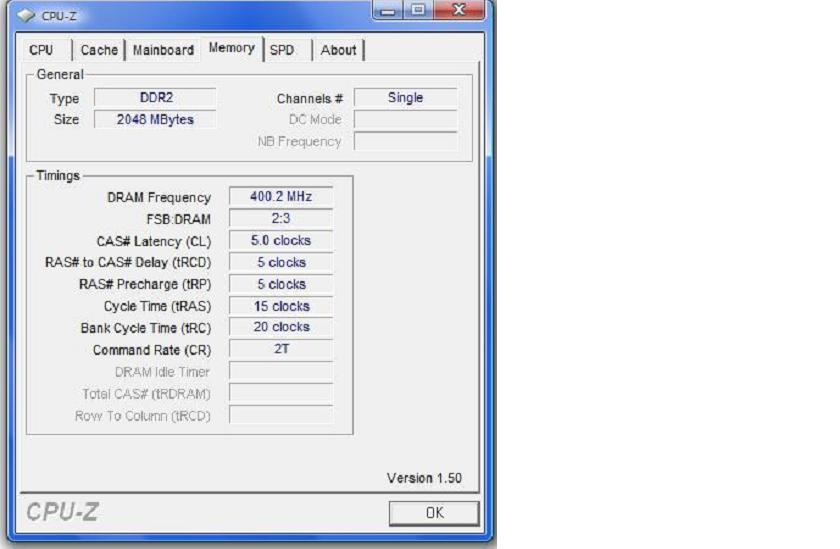Click the Bank Cycle Time (tRC) label
The image size is (840, 549).
(146, 328)
